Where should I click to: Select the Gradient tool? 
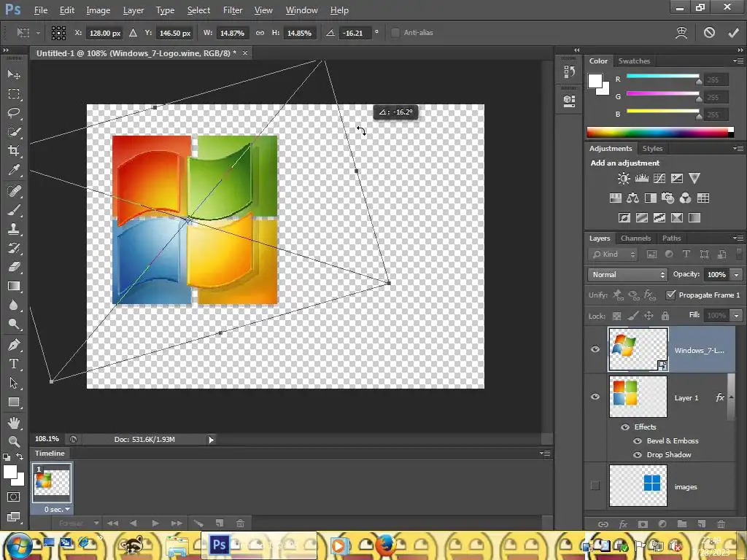(x=14, y=286)
